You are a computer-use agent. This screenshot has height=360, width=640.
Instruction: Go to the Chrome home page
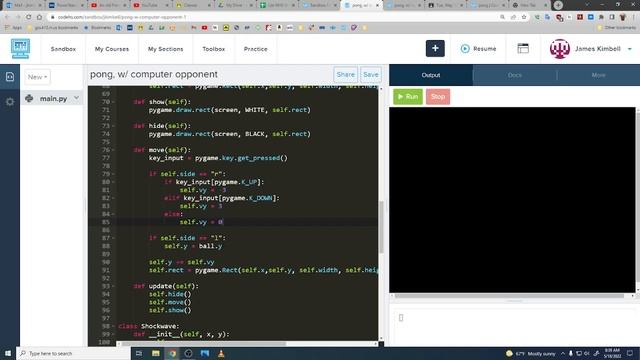coord(39,17)
